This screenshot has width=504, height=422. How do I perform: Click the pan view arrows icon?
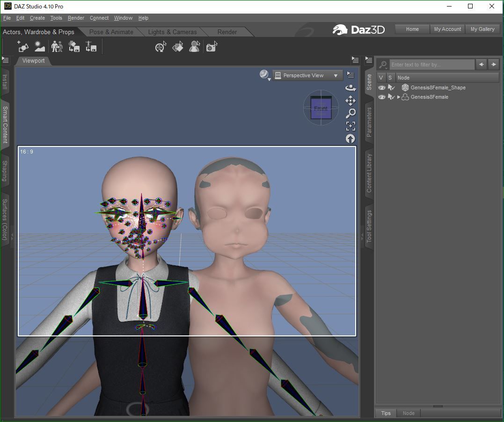click(351, 101)
